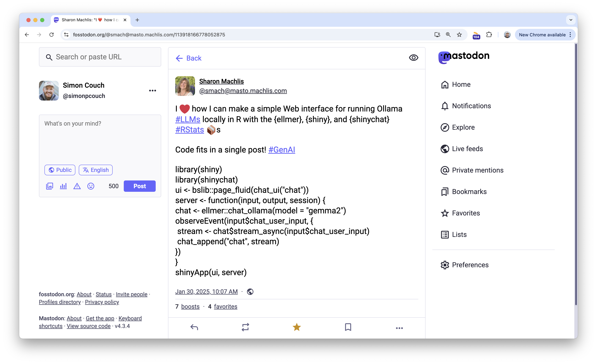Attach an image to the new post
Image resolution: width=597 pixels, height=364 pixels.
coord(49,186)
